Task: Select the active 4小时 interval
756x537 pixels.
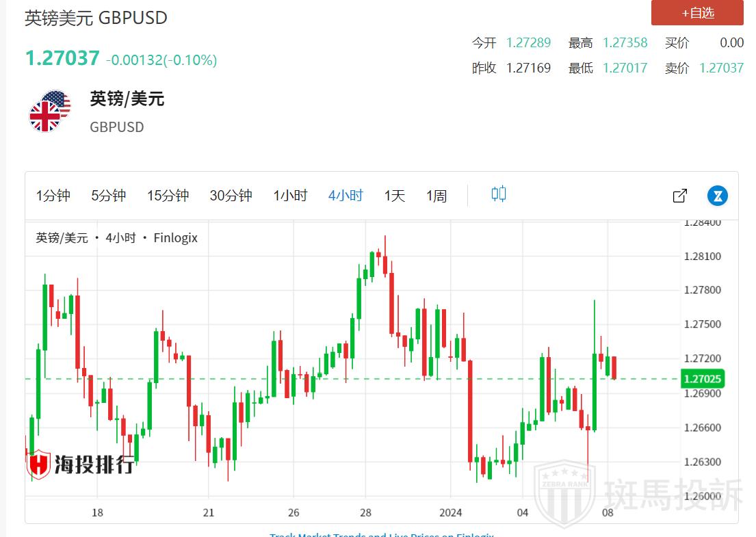Action: [346, 196]
